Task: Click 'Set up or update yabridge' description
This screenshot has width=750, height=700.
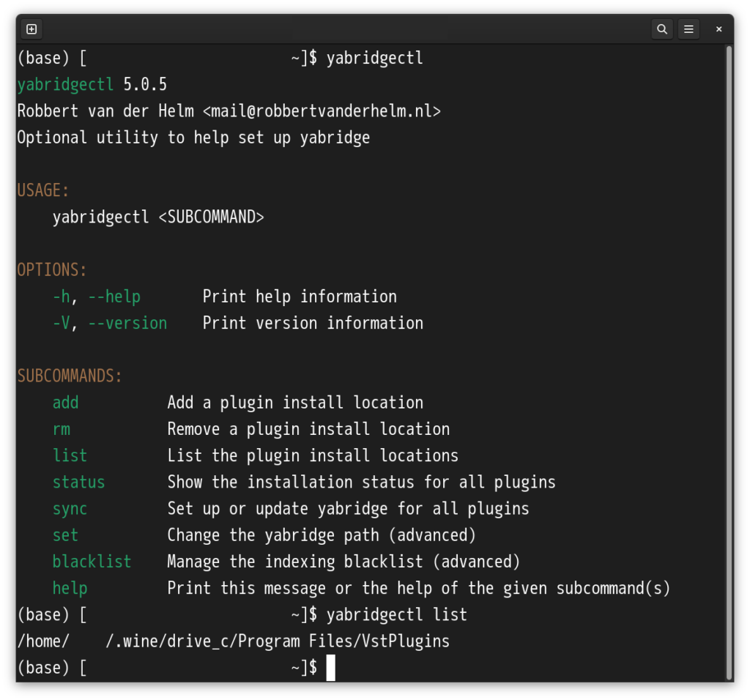Action: pos(348,509)
